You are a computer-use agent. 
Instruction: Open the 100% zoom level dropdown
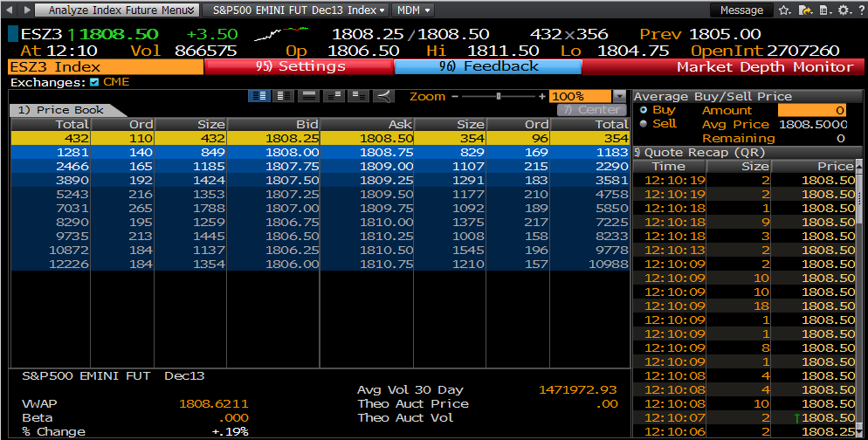(x=619, y=96)
